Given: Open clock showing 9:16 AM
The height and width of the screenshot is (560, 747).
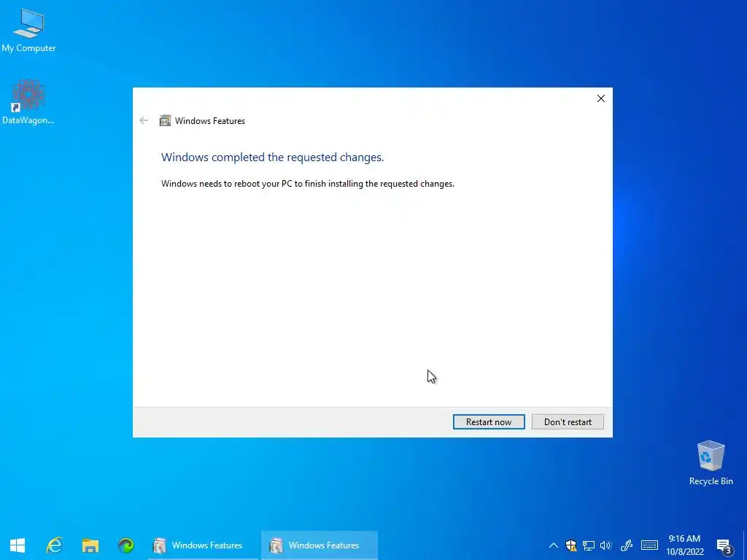Looking at the screenshot, I should coord(684,545).
